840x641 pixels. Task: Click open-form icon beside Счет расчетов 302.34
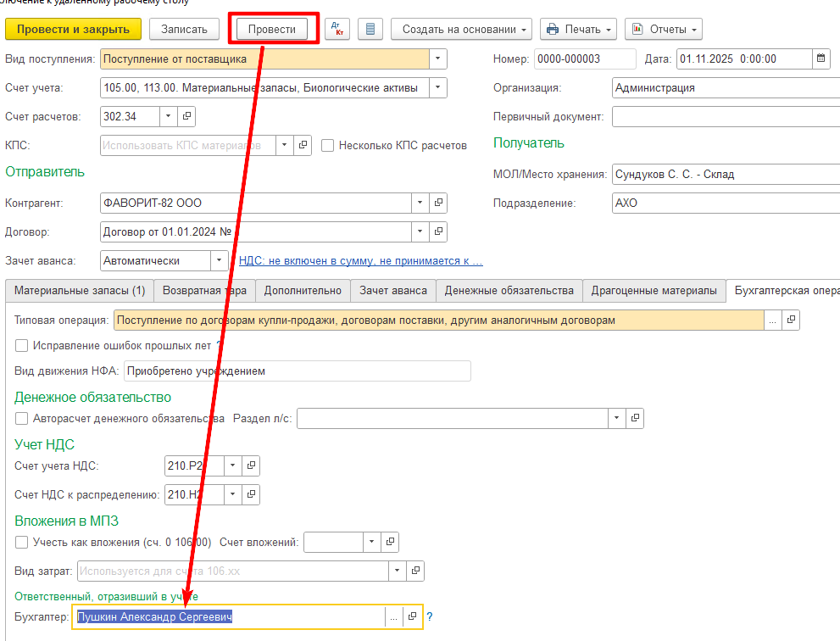(x=187, y=116)
